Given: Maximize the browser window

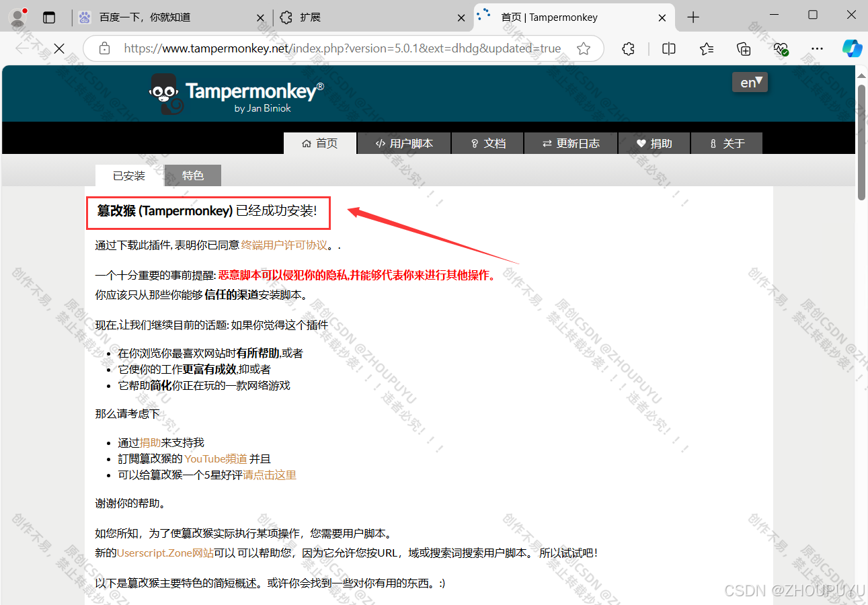Looking at the screenshot, I should coord(813,15).
